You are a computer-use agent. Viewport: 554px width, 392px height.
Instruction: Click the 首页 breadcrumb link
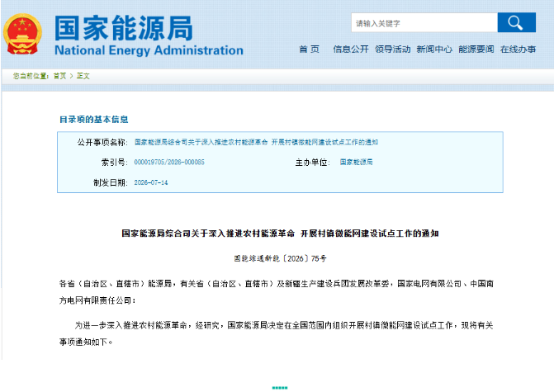[x=59, y=76]
